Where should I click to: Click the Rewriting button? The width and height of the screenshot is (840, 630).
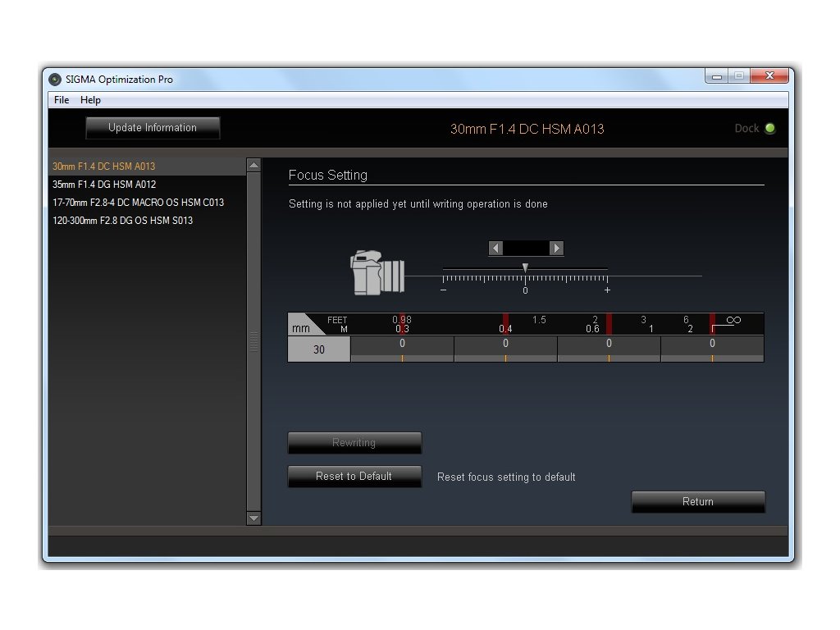click(354, 443)
